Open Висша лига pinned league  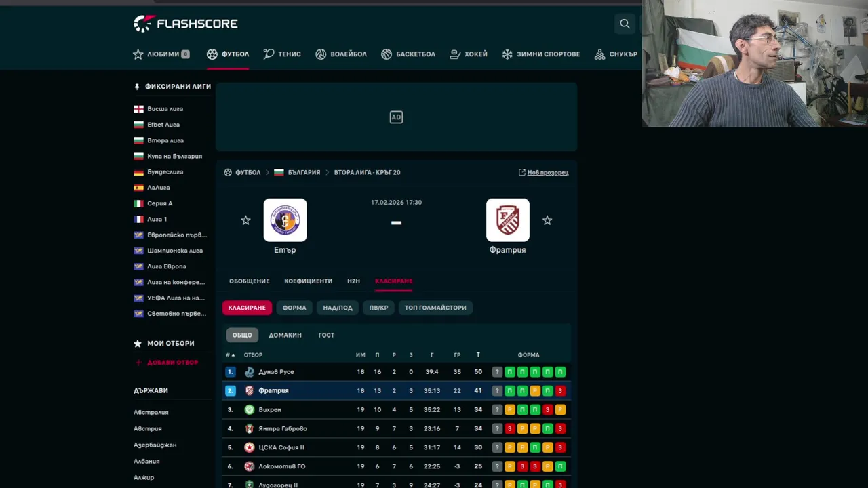165,108
